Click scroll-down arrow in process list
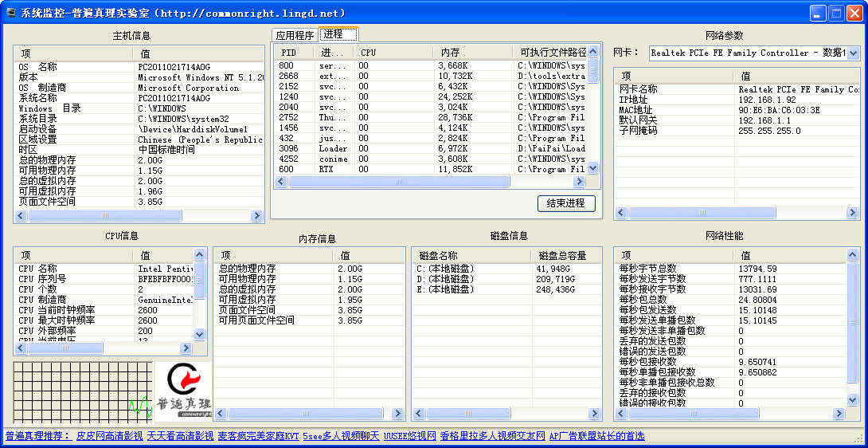 (593, 167)
